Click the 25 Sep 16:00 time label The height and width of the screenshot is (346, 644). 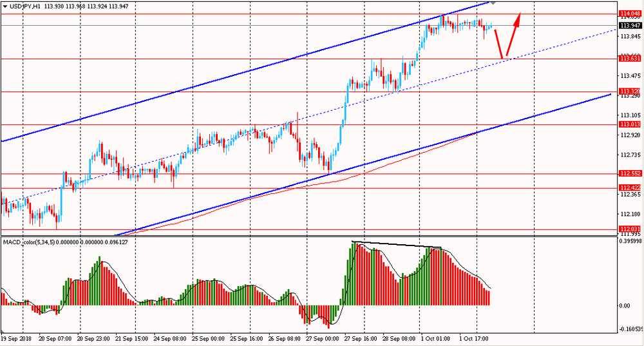(246, 339)
